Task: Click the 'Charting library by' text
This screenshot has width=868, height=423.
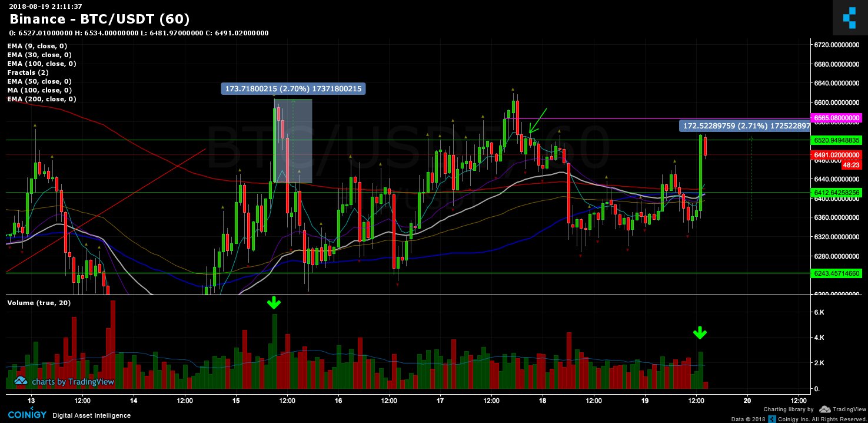Action: [789, 409]
